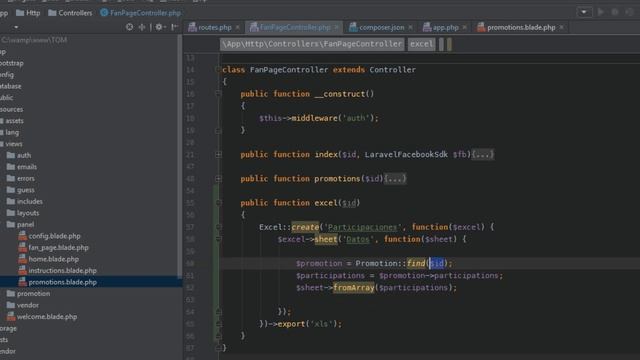
Task: Collapse the excel function fold
Action: click(x=218, y=202)
